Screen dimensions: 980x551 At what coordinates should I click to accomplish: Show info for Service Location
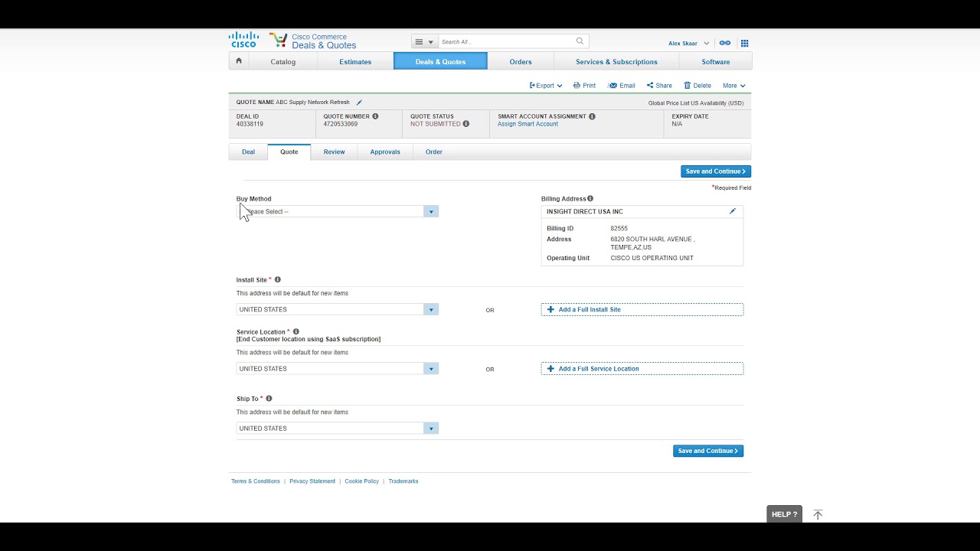(296, 332)
